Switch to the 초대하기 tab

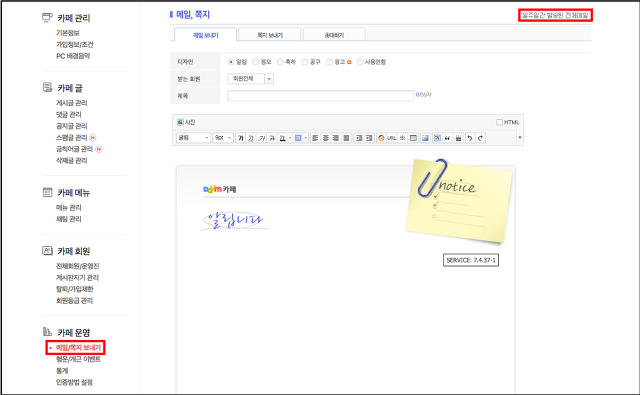tap(334, 35)
